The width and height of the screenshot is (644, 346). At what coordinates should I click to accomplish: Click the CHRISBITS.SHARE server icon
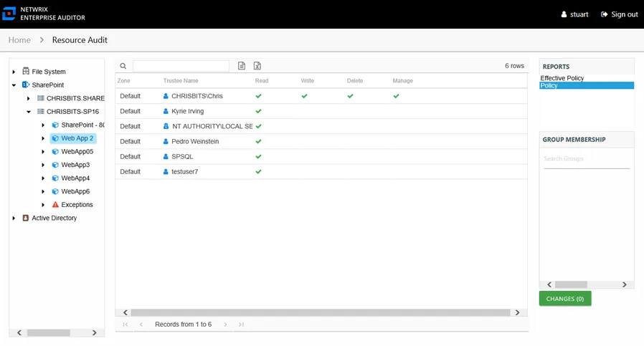click(41, 98)
